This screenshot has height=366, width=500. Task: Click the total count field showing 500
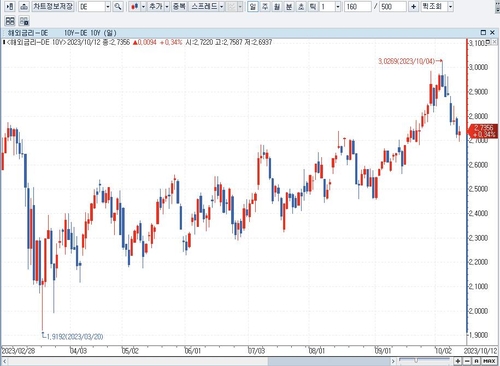(393, 7)
